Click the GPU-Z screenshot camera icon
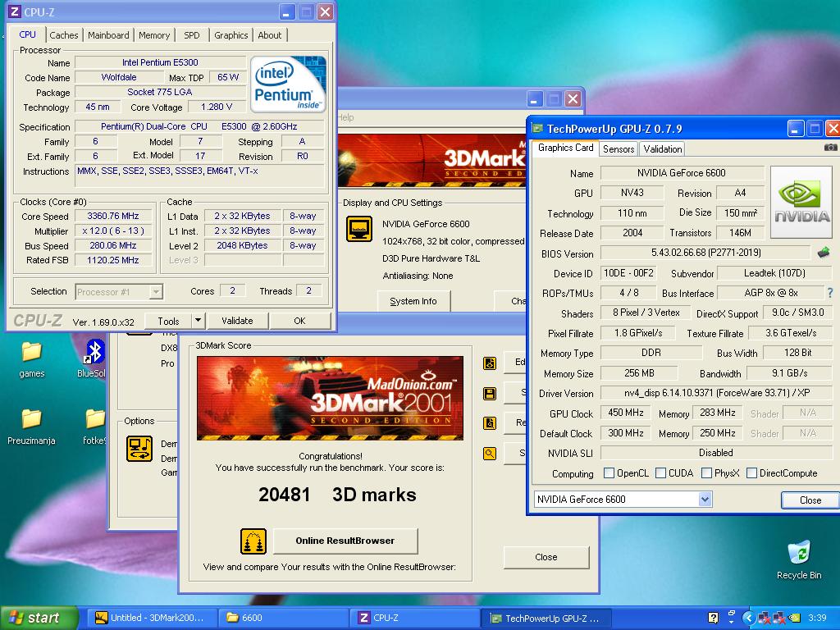 [830, 147]
